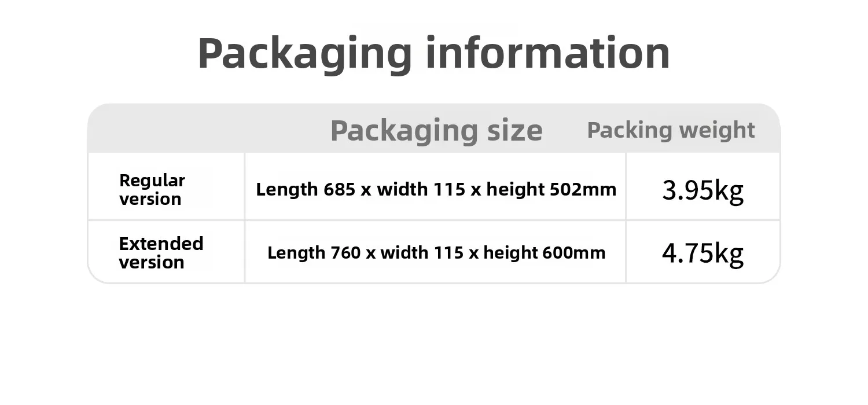Image resolution: width=868 pixels, height=405 pixels.
Task: Click height 600mm text
Action: (545, 252)
